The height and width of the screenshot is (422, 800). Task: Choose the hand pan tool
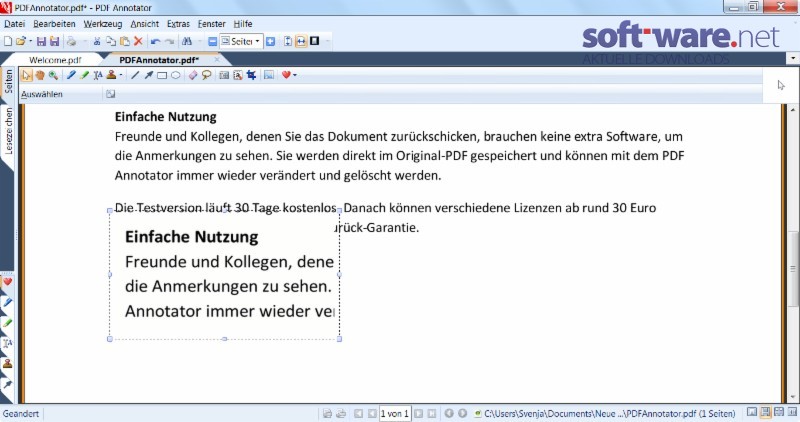pos(40,76)
